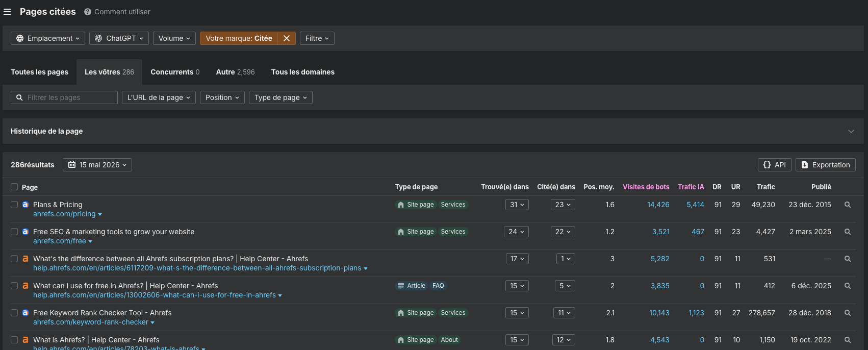The height and width of the screenshot is (350, 868).
Task: Click the FAQ tag in the Article row
Action: coord(438,286)
